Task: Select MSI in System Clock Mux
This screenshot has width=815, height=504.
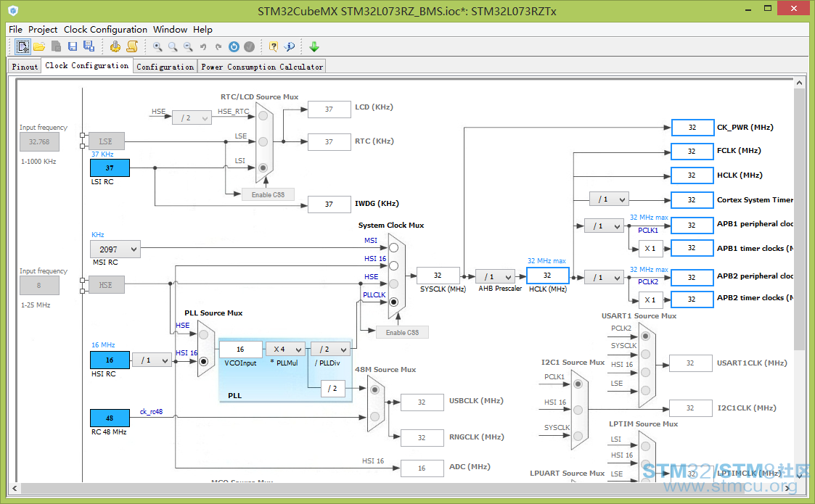Action: (393, 248)
